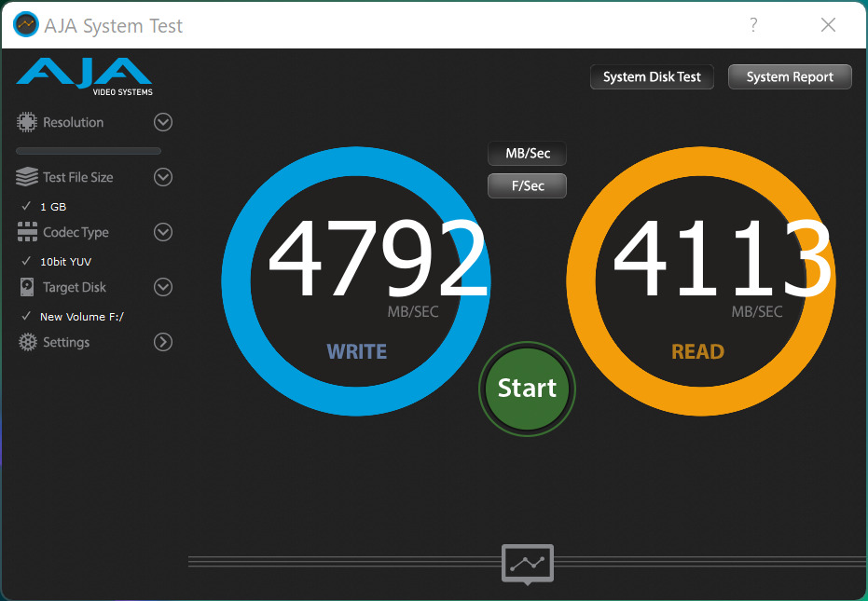Click the Resolution label
This screenshot has height=601, width=868.
click(73, 122)
